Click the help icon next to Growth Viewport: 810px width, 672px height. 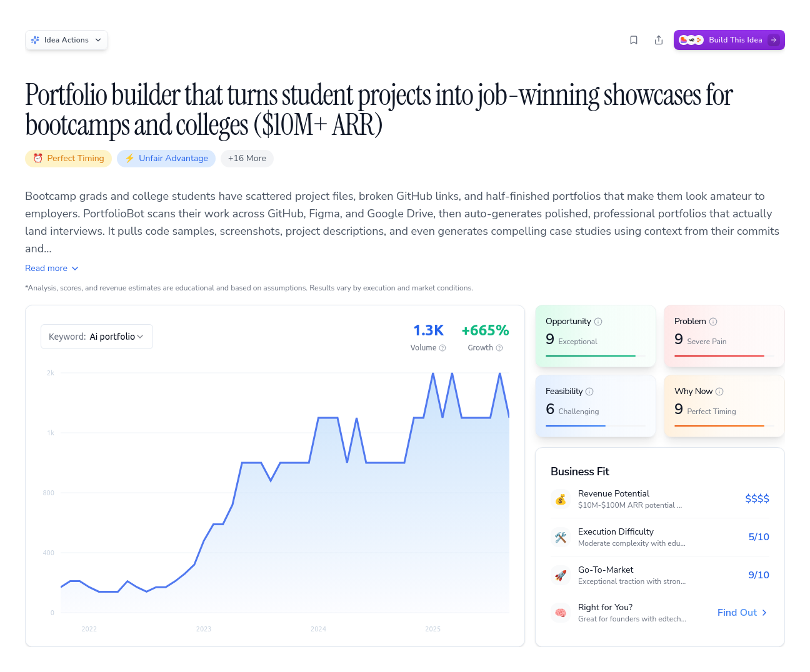coord(499,348)
